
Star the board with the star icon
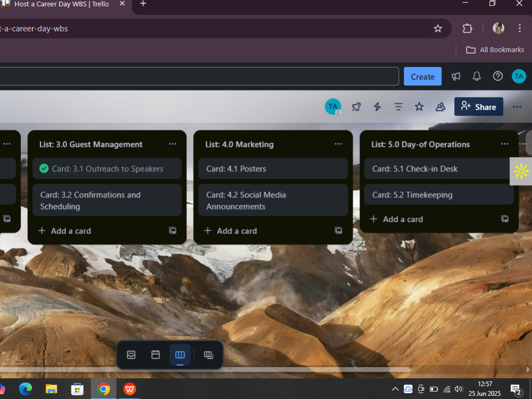tap(419, 107)
